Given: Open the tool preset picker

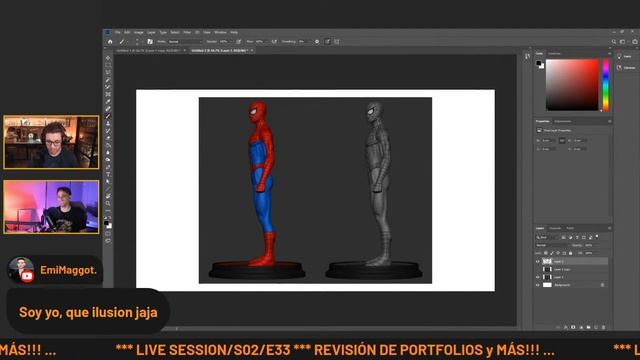Looking at the screenshot, I should point(122,42).
